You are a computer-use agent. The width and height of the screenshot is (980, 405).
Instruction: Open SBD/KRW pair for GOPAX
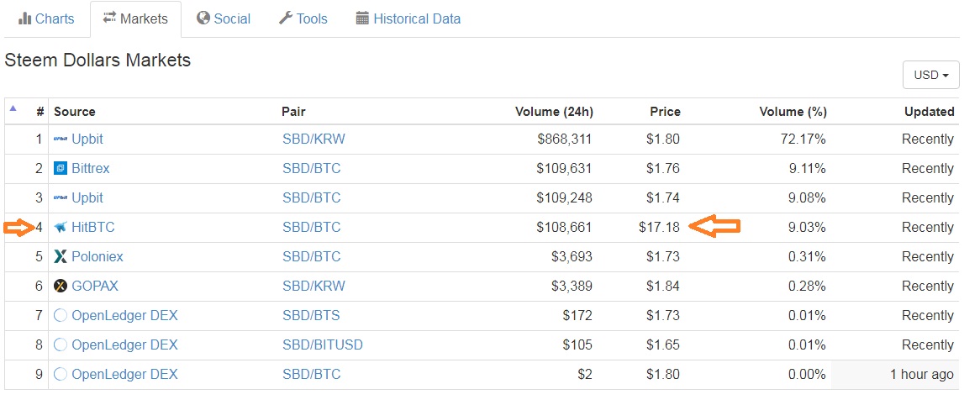tap(313, 286)
